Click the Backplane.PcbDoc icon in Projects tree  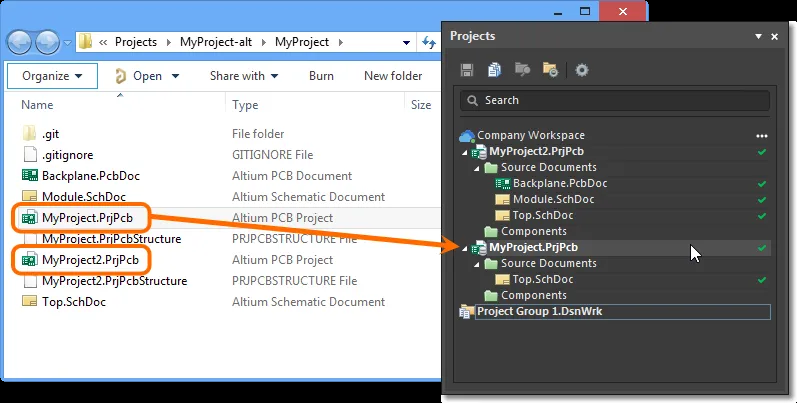503,183
